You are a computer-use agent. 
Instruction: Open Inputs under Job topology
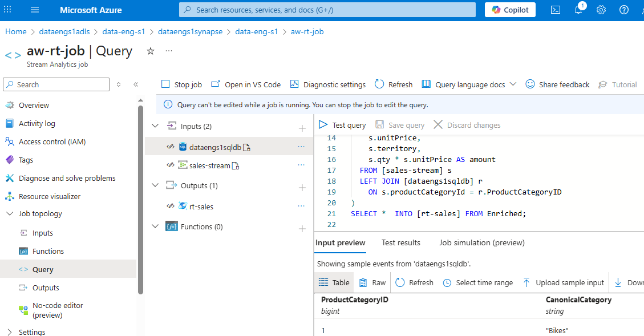click(x=42, y=233)
